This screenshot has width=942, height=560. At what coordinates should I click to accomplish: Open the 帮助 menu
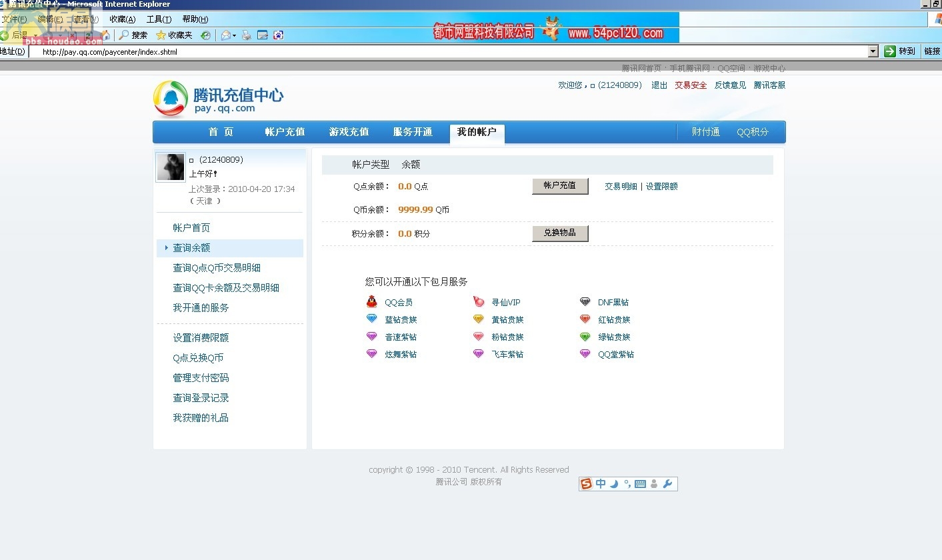(195, 19)
